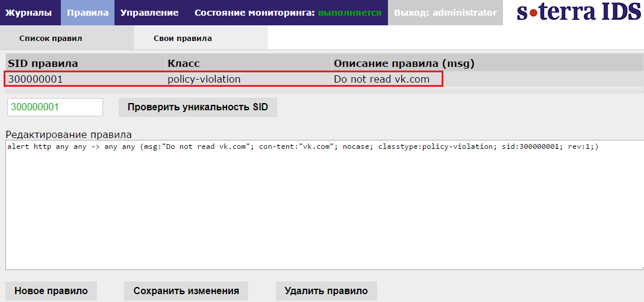Image resolution: width=644 pixels, height=302 pixels.
Task: Click Описание правила (msg) column header
Action: click(x=487, y=63)
